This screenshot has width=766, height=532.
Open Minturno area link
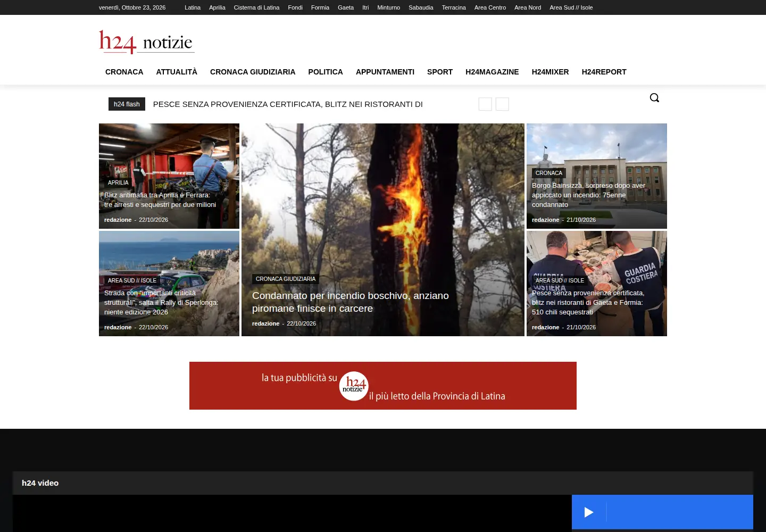click(388, 7)
